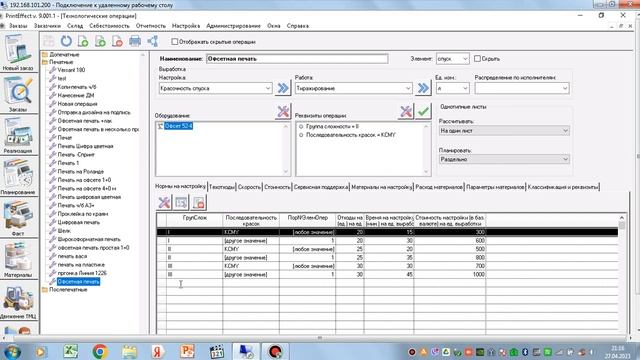Image resolution: width=640 pixels, height=360 pixels.
Task: Open Распределение по исполнителям dropdown
Action: [x=522, y=88]
